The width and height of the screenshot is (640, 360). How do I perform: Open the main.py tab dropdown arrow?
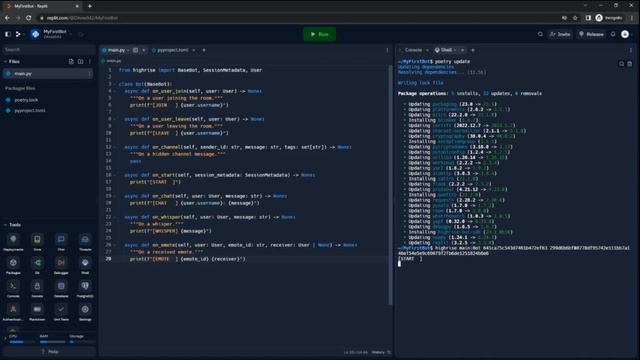(128, 50)
